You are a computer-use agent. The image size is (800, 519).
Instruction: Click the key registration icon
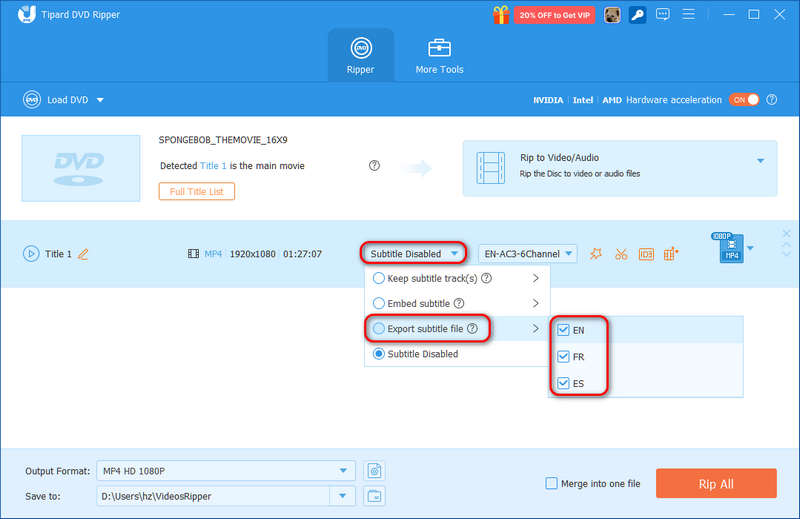[x=637, y=15]
